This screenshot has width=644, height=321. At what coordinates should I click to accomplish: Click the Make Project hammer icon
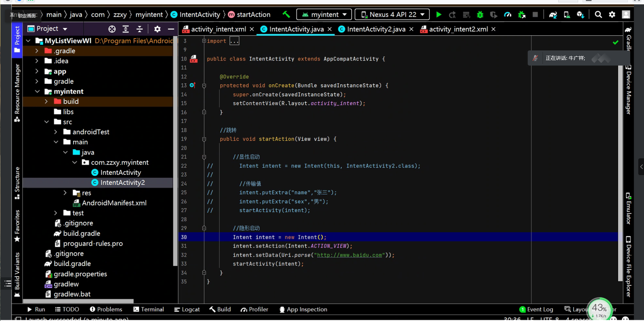(286, 15)
